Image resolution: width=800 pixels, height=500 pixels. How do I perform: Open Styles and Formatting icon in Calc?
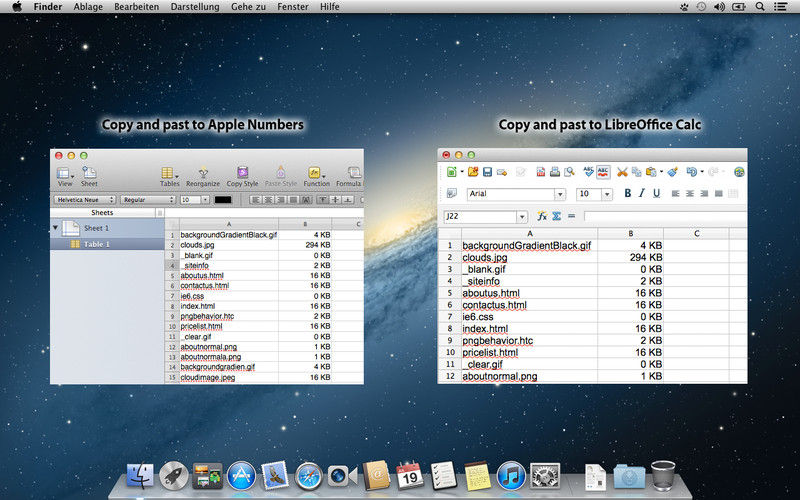452,193
